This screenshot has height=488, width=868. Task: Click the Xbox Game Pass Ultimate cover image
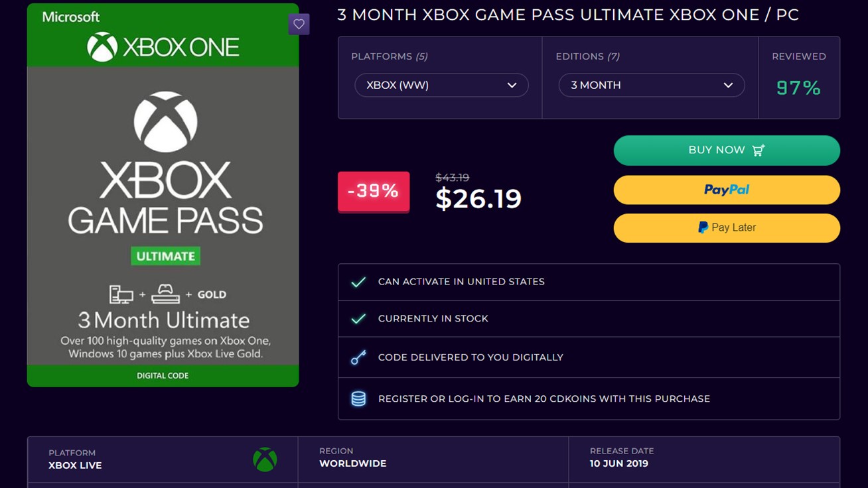click(163, 199)
